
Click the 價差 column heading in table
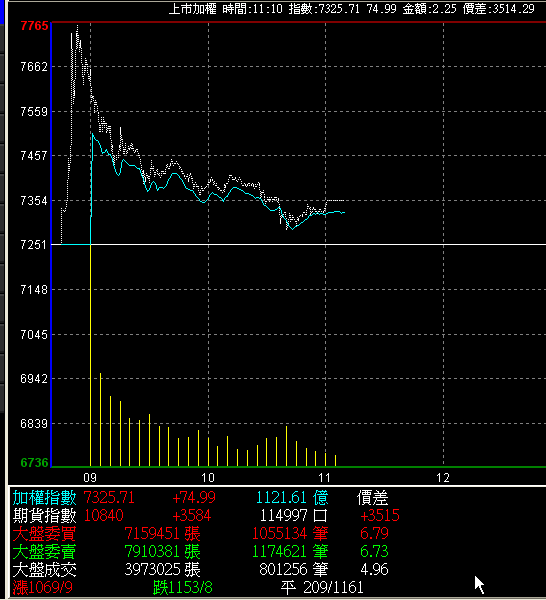tap(373, 498)
